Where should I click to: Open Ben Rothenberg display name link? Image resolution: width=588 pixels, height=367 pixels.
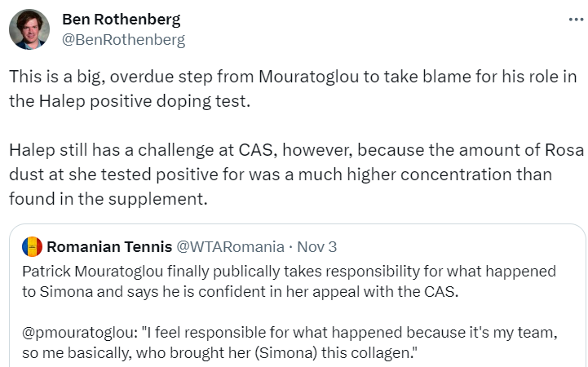coord(122,20)
